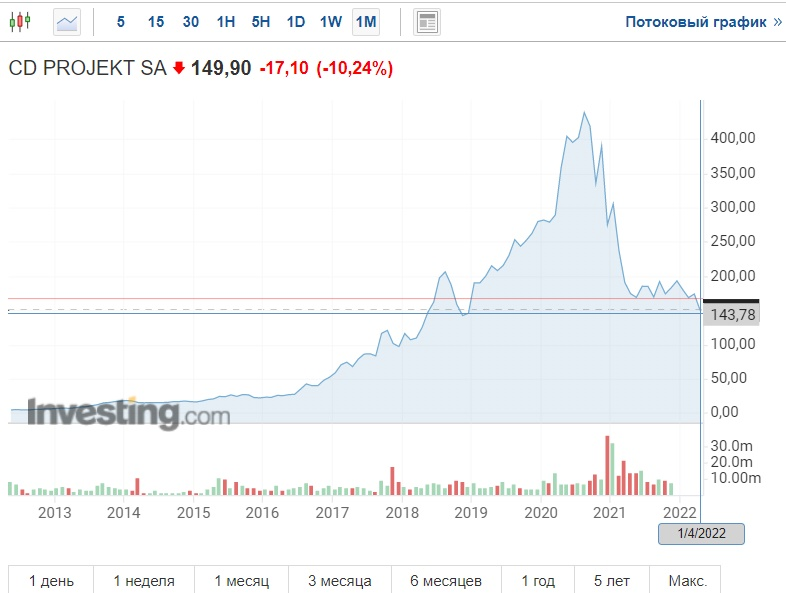The width and height of the screenshot is (786, 593).
Task: Click the 2022 year label
Action: 680,513
